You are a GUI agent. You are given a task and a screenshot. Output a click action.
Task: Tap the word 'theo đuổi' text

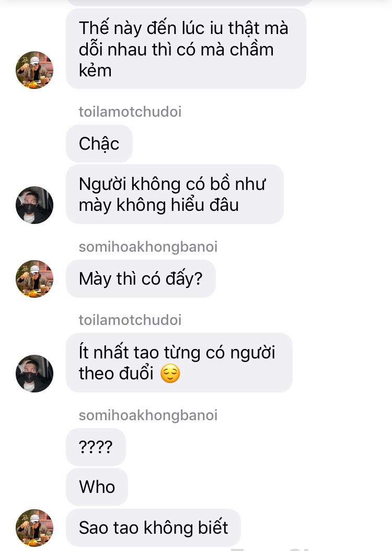(116, 374)
